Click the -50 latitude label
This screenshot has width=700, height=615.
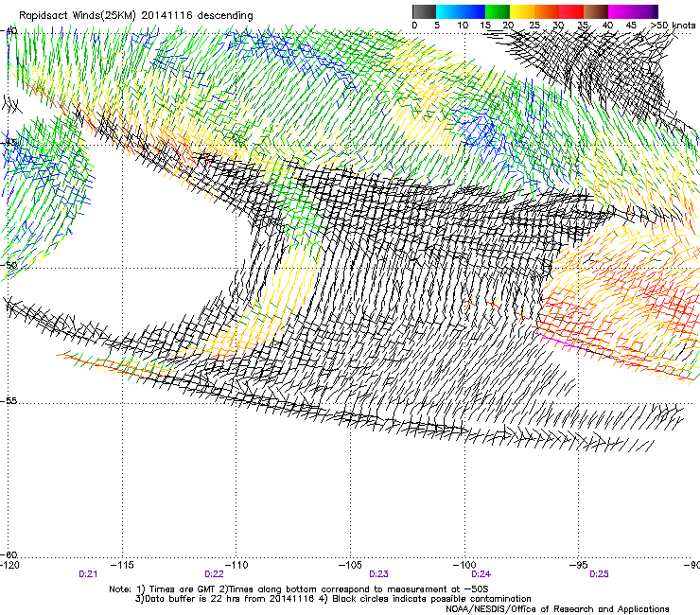click(9, 265)
